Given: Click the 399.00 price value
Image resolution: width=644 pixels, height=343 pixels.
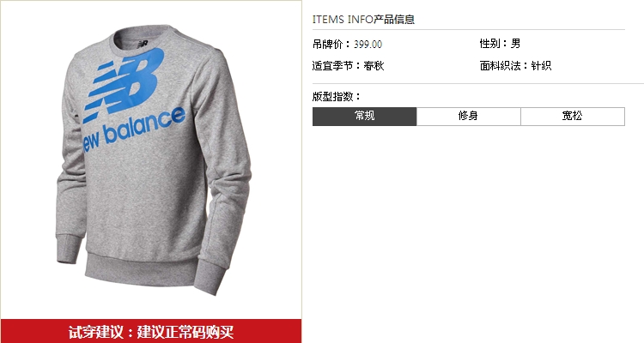Looking at the screenshot, I should click(368, 45).
